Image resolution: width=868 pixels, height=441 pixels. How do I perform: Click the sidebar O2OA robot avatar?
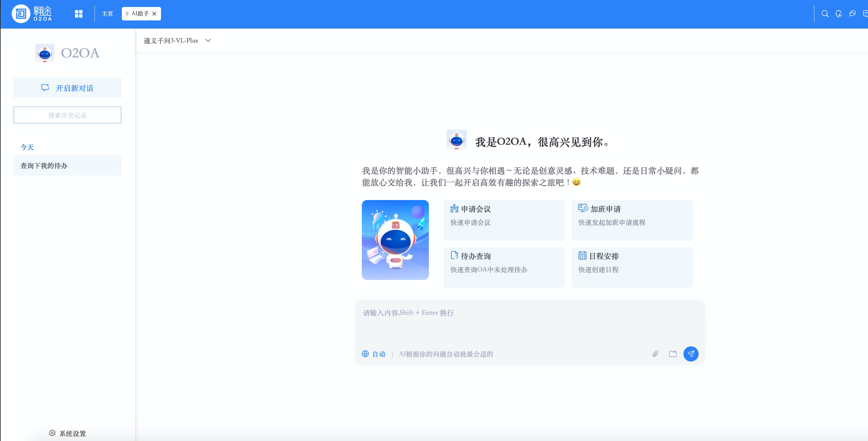[x=45, y=53]
